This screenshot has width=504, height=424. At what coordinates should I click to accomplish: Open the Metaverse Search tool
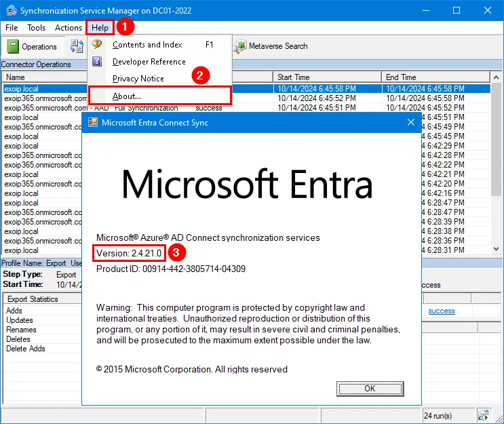click(271, 46)
